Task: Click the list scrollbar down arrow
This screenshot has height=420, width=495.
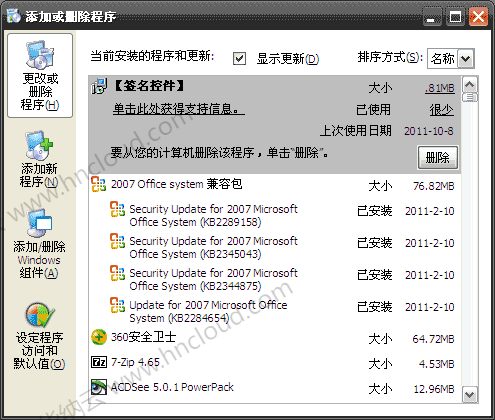Action: pos(470,395)
